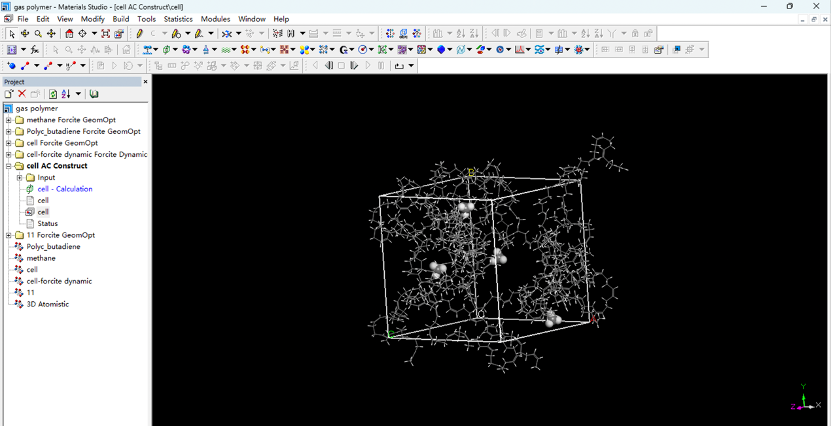Open the GULP module G icon
This screenshot has width=832, height=426.
[x=344, y=49]
